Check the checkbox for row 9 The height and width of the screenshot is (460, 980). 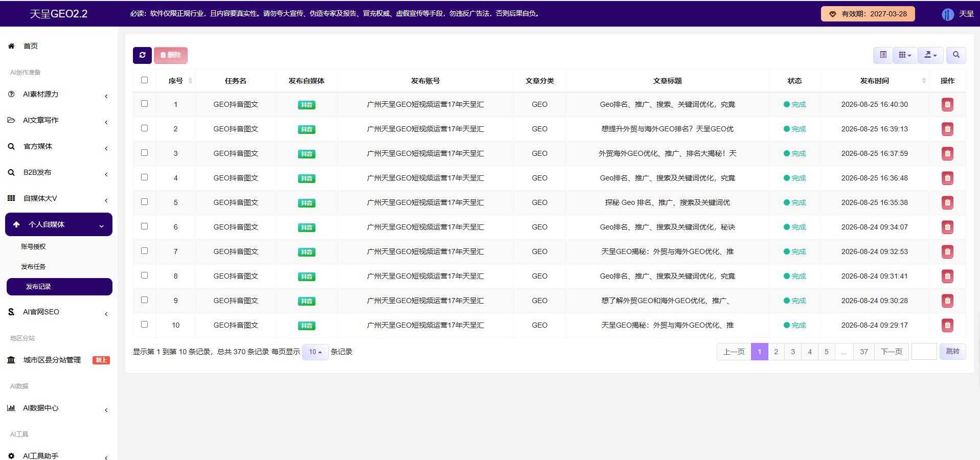click(x=144, y=300)
